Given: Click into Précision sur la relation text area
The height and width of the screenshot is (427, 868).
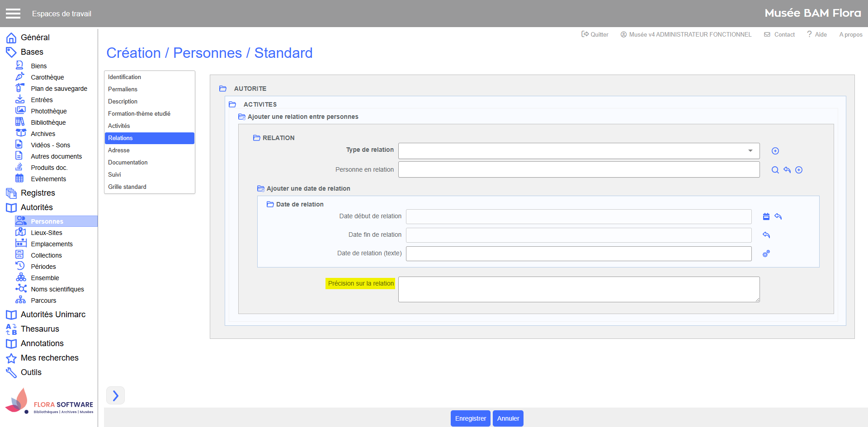Looking at the screenshot, I should pos(579,289).
